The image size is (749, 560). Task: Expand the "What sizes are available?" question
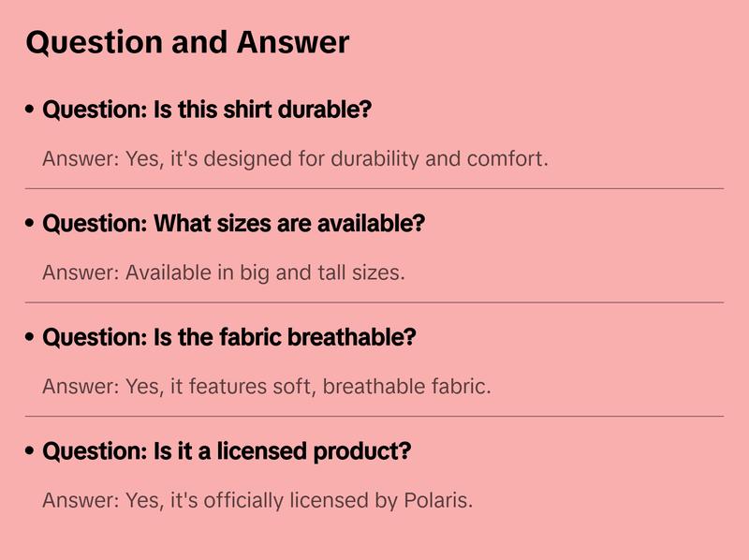[233, 224]
